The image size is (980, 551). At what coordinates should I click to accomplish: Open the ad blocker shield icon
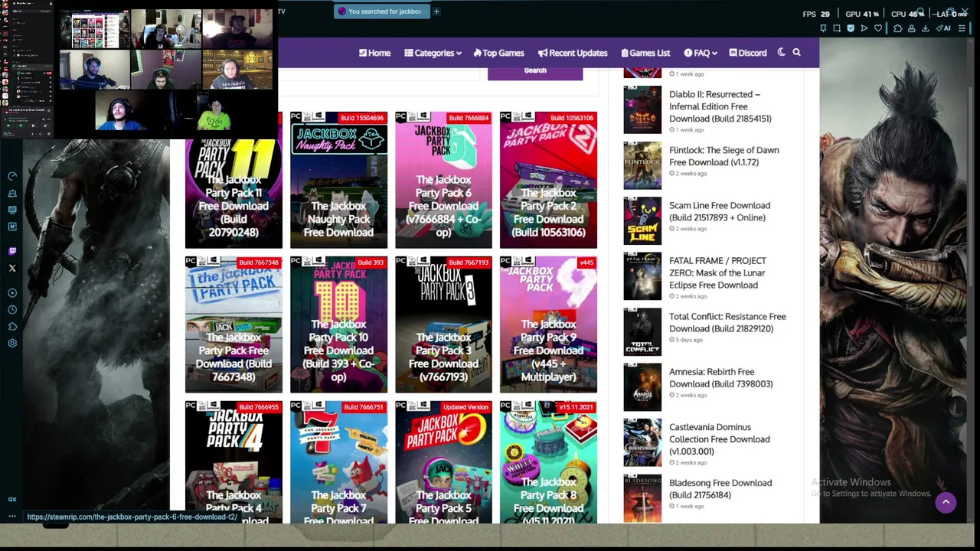click(851, 28)
